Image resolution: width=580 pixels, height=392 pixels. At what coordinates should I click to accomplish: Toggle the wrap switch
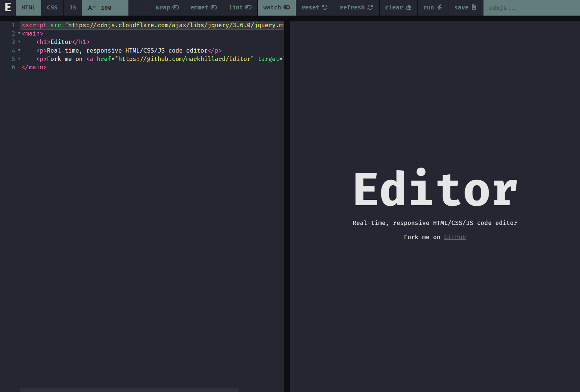167,8
